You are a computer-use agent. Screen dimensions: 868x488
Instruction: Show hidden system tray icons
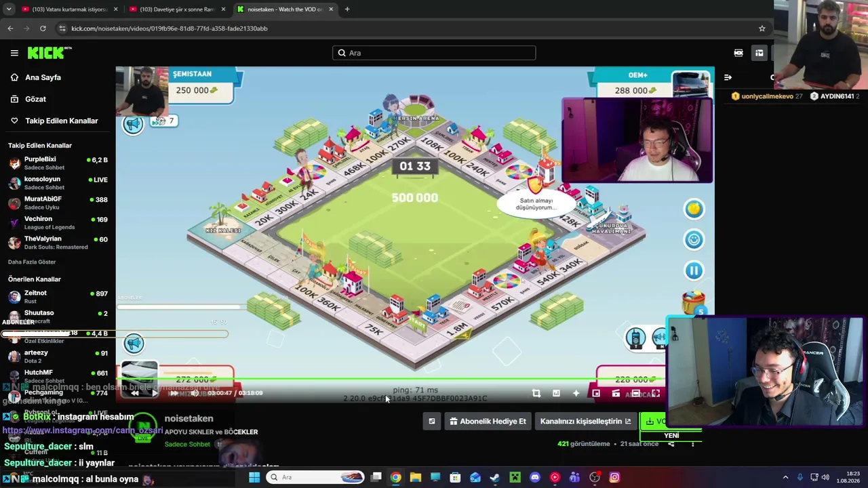point(785,477)
